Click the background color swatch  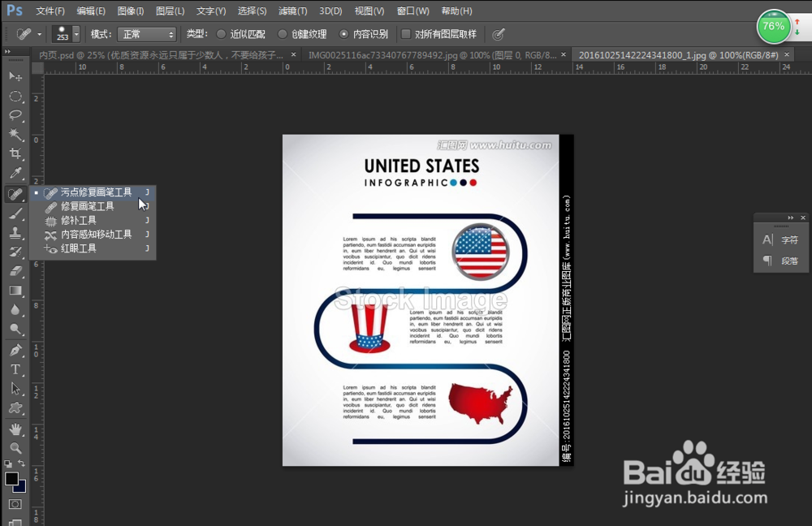click(x=22, y=488)
